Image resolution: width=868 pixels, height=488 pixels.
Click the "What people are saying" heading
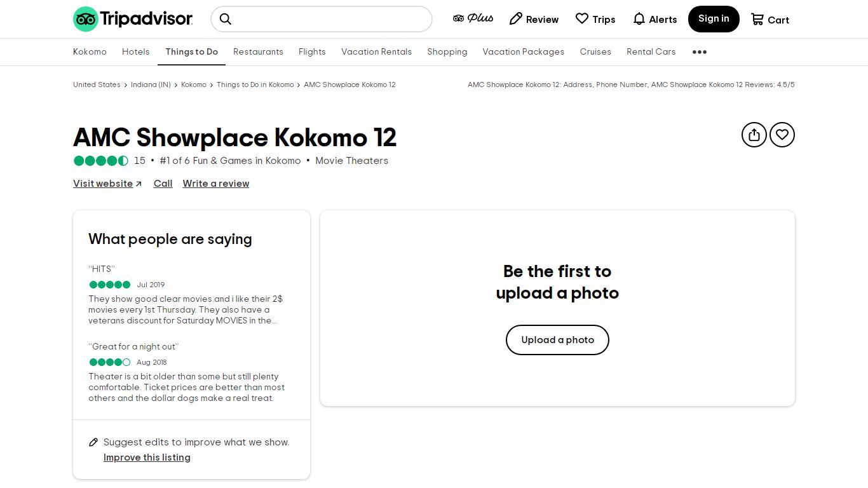tap(170, 239)
